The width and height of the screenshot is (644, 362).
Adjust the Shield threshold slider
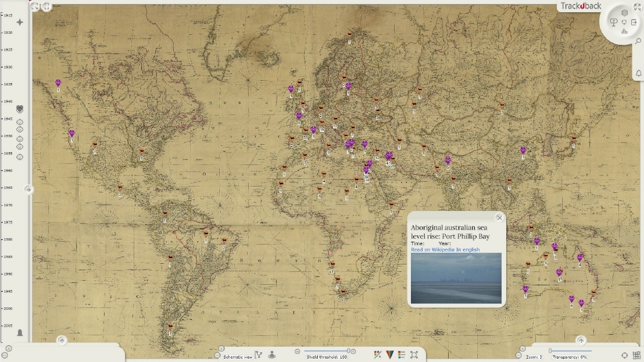point(349,350)
